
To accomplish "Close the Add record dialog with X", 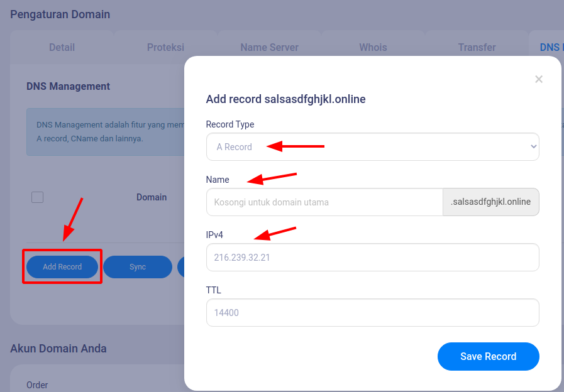I will click(x=538, y=79).
